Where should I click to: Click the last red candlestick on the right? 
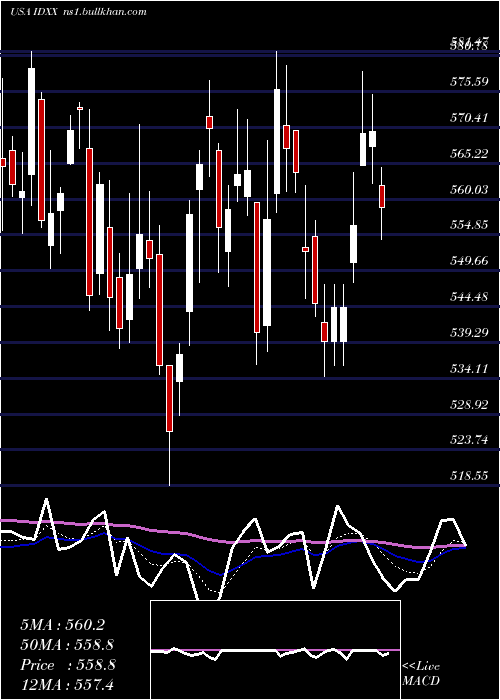(x=382, y=196)
